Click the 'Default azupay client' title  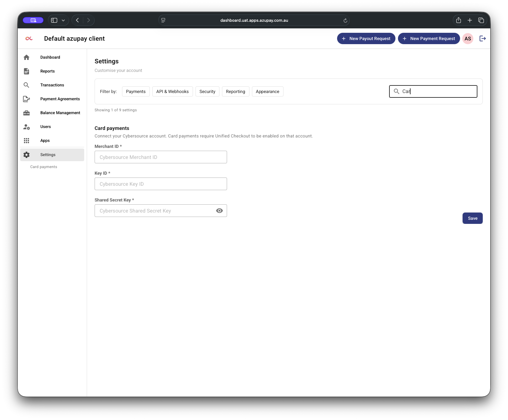tap(74, 38)
